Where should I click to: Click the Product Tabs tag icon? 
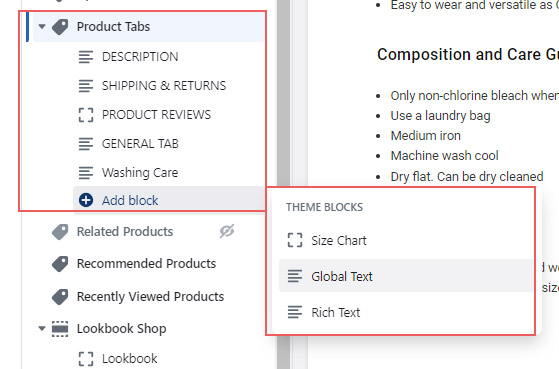(x=60, y=27)
